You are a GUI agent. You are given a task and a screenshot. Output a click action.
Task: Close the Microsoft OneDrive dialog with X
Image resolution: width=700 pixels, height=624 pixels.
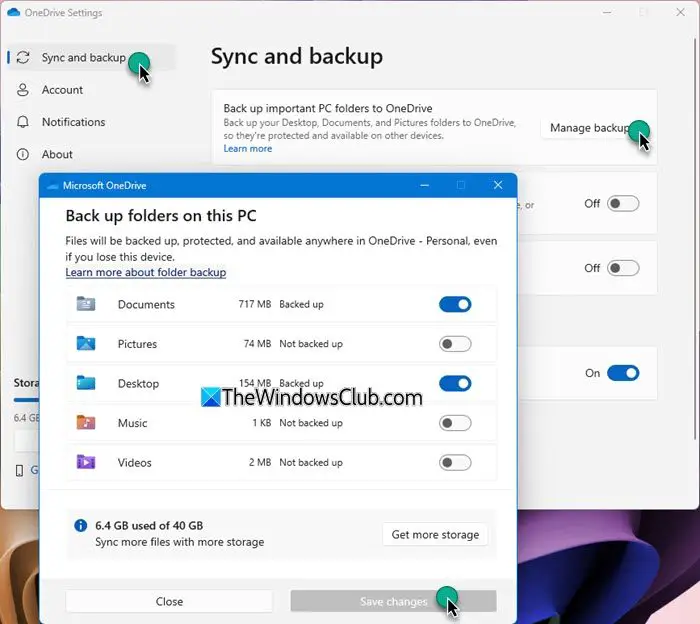coord(498,185)
